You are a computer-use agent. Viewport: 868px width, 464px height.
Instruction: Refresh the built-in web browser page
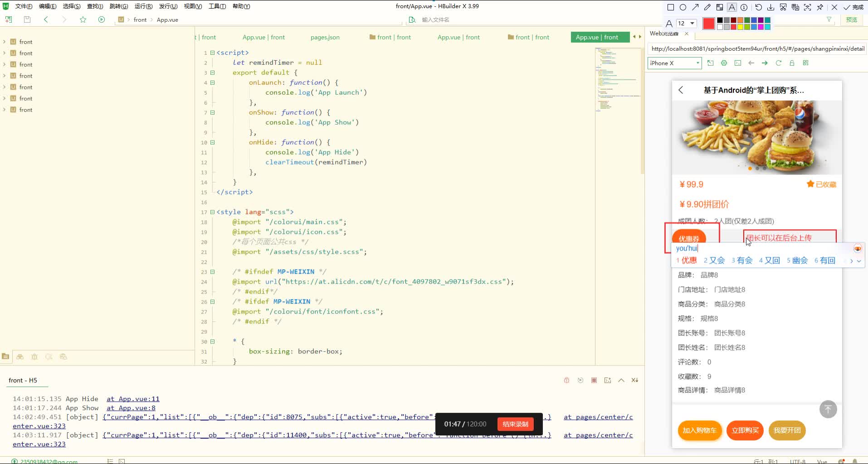click(x=778, y=63)
